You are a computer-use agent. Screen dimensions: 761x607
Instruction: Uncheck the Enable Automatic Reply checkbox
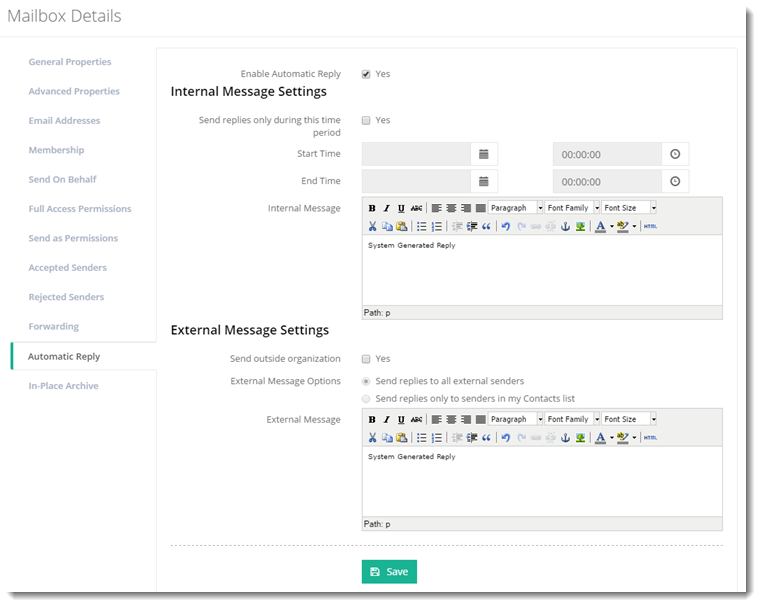point(366,74)
